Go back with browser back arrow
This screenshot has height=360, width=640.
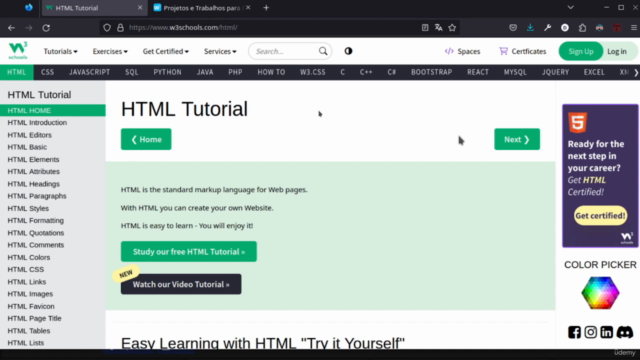pyautogui.click(x=11, y=28)
